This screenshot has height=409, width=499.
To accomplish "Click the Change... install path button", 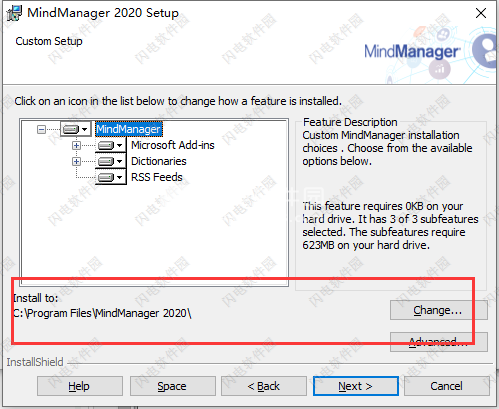I will point(439,310).
